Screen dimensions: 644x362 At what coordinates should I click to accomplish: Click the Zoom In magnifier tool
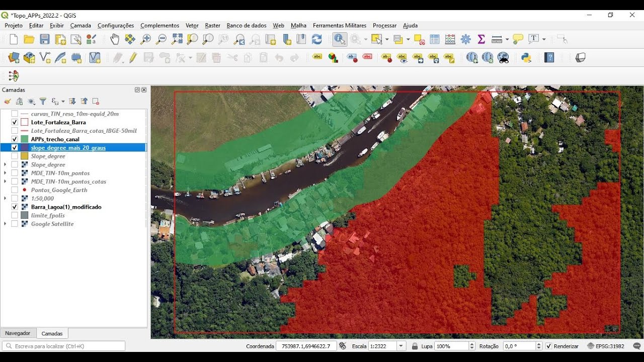(146, 39)
